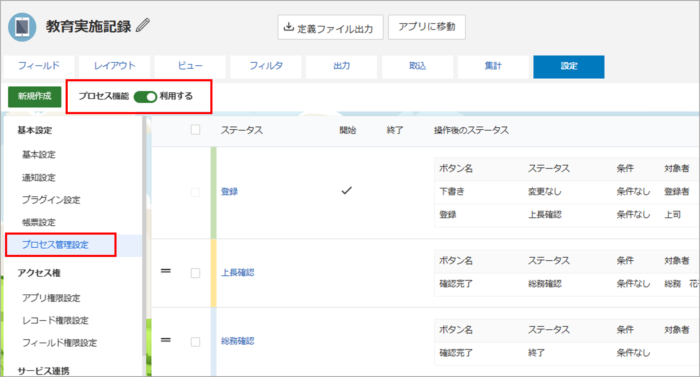Click the drag handle for the 総務確認 row
Screen dimensions: 700x377
166,340
